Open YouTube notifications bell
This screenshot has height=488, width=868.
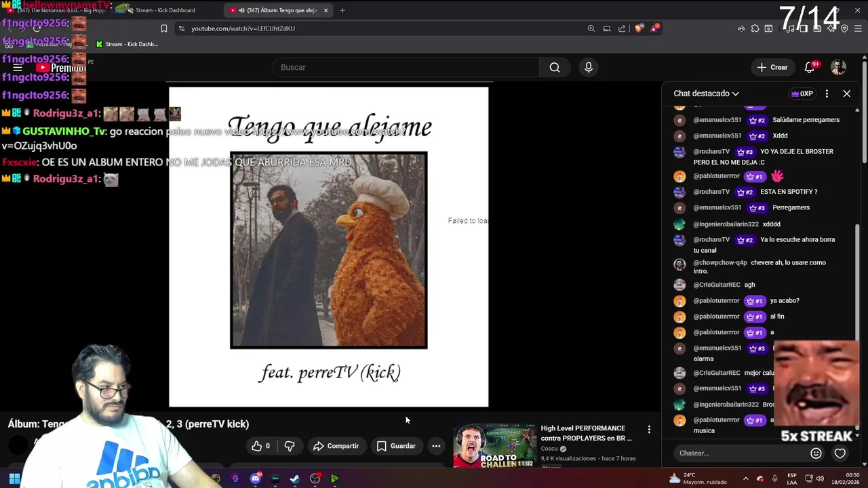[x=809, y=67]
